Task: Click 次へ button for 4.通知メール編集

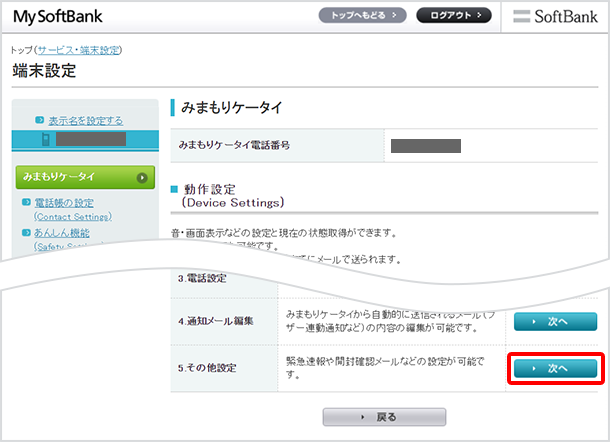Action: [555, 321]
